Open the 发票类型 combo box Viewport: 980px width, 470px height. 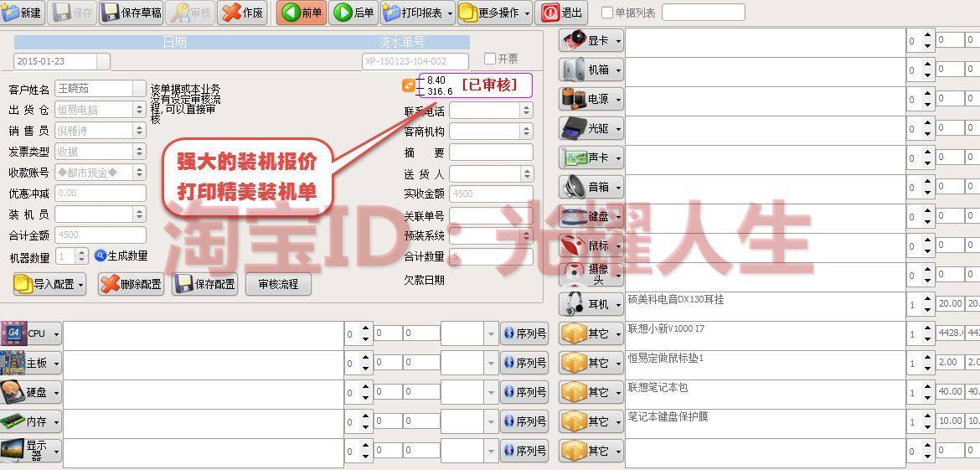(100, 152)
